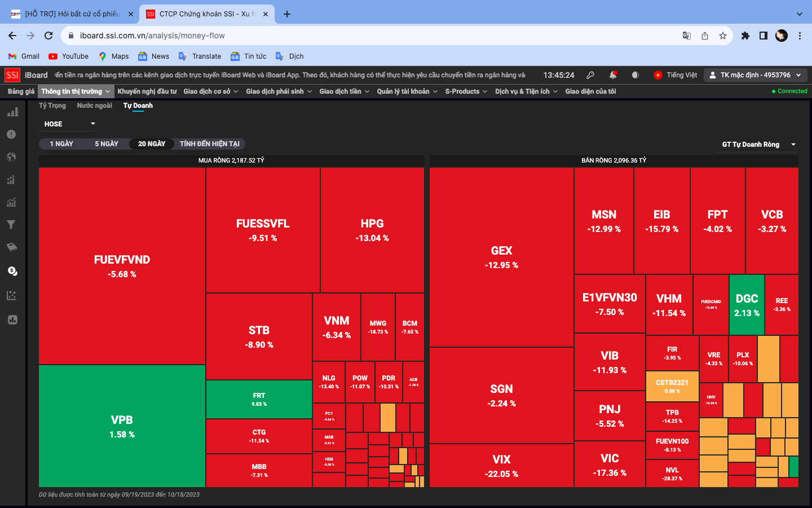
Task: Click the share page icon in address bar
Action: click(705, 36)
